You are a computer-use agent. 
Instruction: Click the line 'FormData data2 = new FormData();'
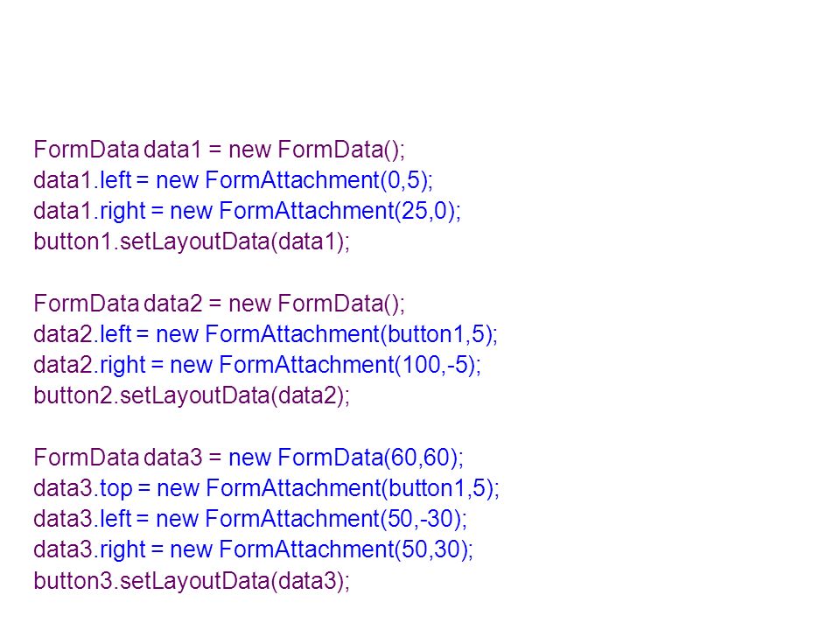coord(219,304)
